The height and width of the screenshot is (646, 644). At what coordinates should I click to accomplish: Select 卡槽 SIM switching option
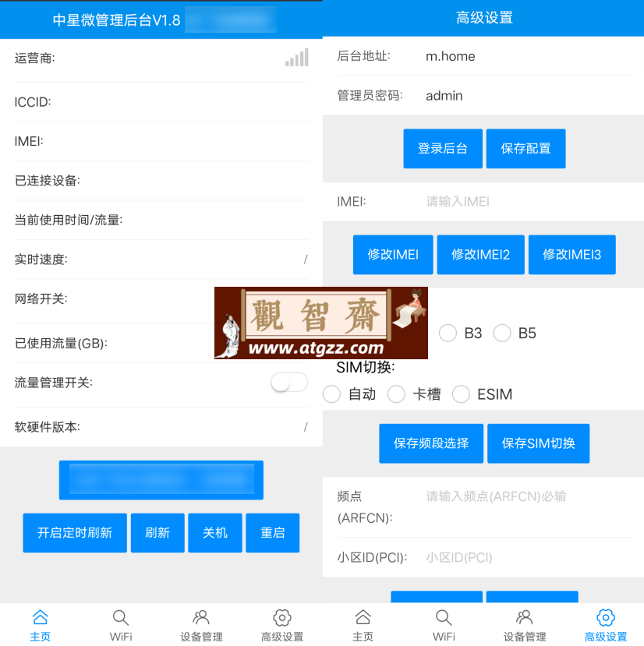point(396,394)
